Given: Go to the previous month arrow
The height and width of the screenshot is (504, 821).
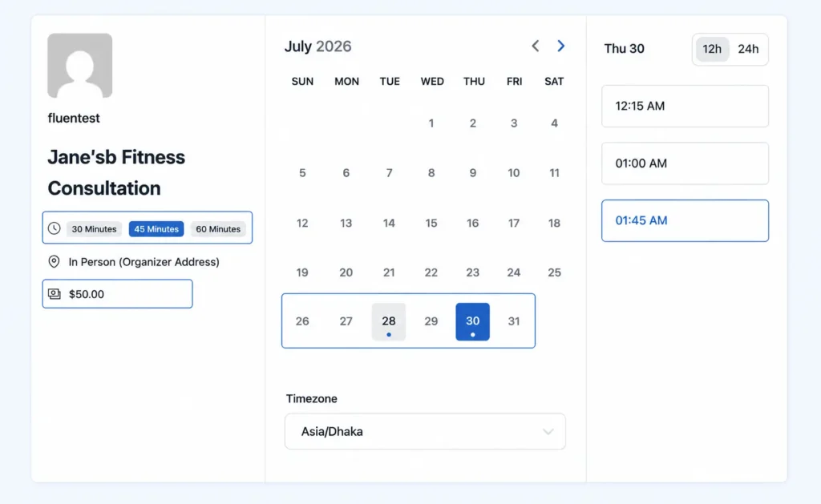Looking at the screenshot, I should (535, 46).
